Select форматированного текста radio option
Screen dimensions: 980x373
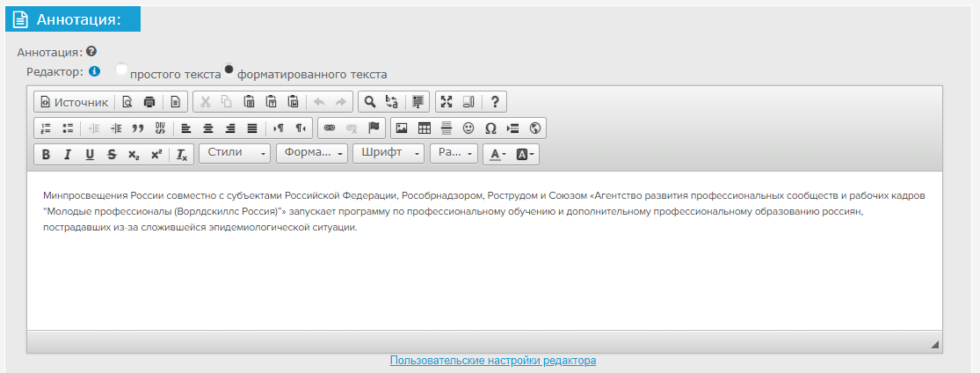pos(229,69)
